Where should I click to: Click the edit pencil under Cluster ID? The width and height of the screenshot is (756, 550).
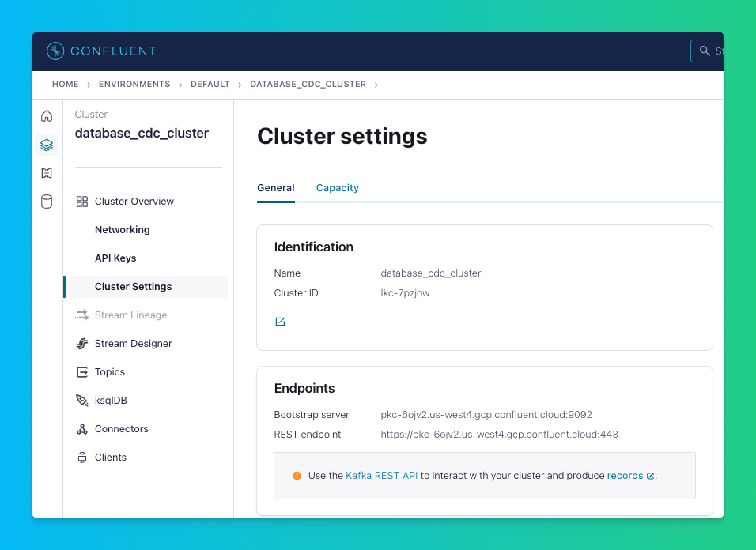coord(280,322)
